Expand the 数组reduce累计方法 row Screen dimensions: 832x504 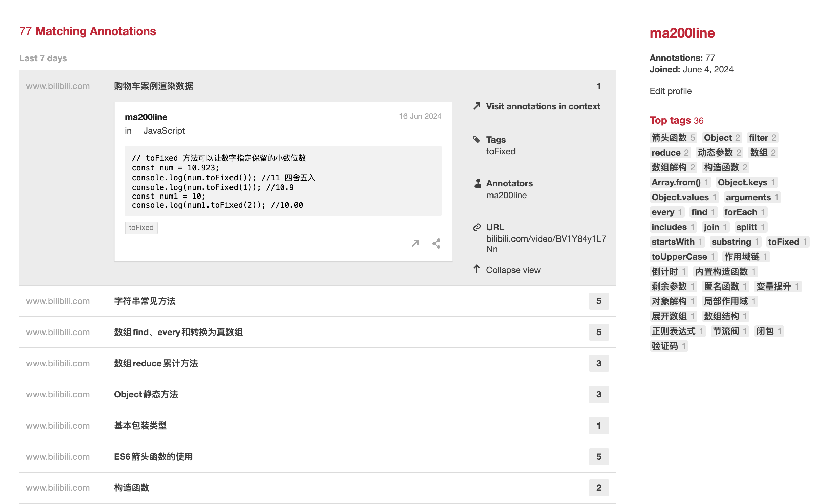pyautogui.click(x=156, y=363)
